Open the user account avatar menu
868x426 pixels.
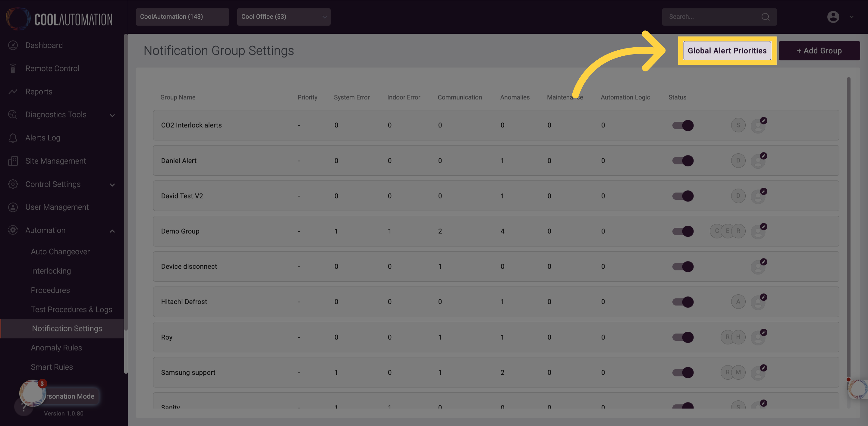tap(833, 17)
